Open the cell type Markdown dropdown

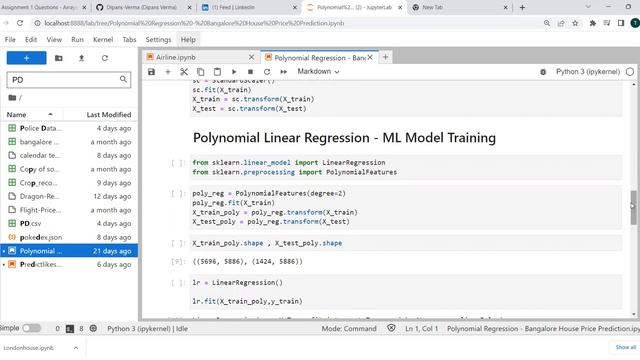[x=318, y=72]
